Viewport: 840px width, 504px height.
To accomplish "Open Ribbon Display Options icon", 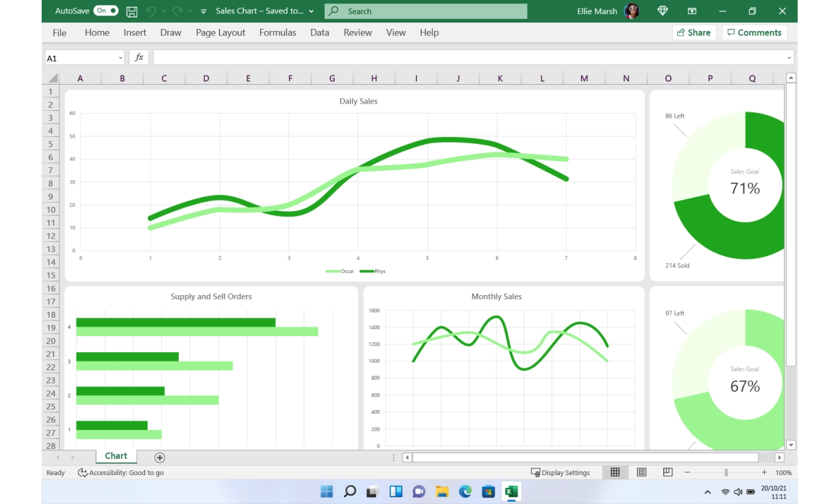I will pyautogui.click(x=692, y=11).
